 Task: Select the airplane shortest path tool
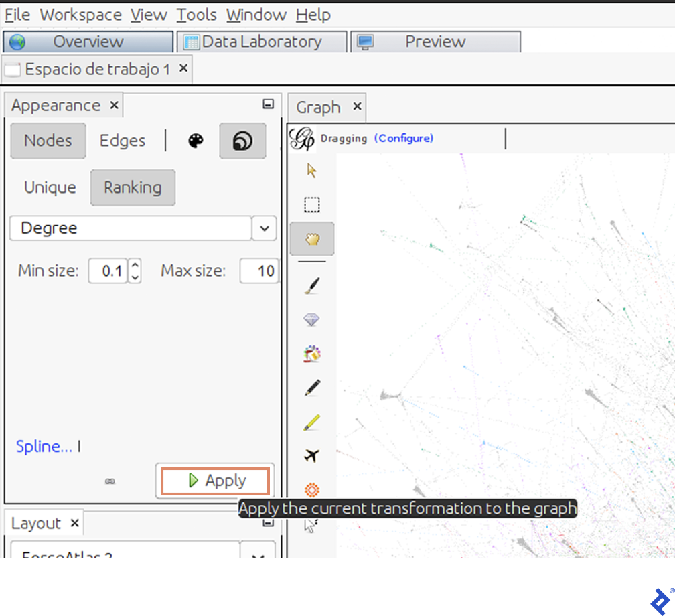pos(311,455)
